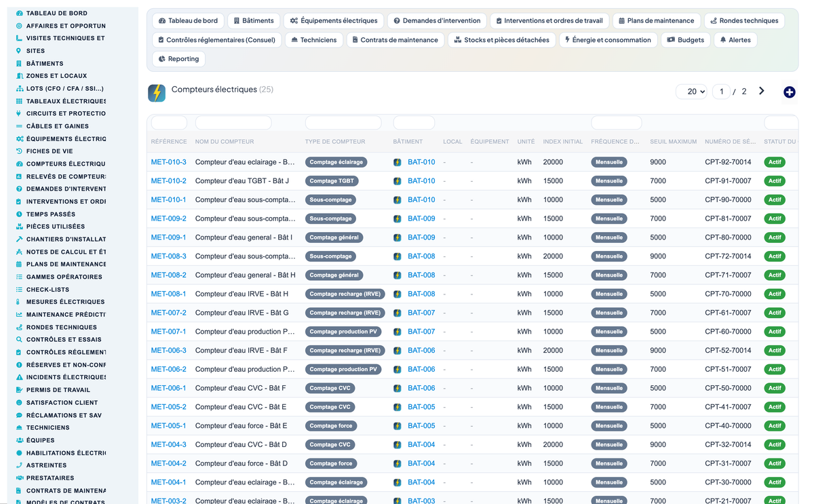Open Contrôles réglementaires (Consuel) tab
Screen dimensions: 814x504
(216, 40)
